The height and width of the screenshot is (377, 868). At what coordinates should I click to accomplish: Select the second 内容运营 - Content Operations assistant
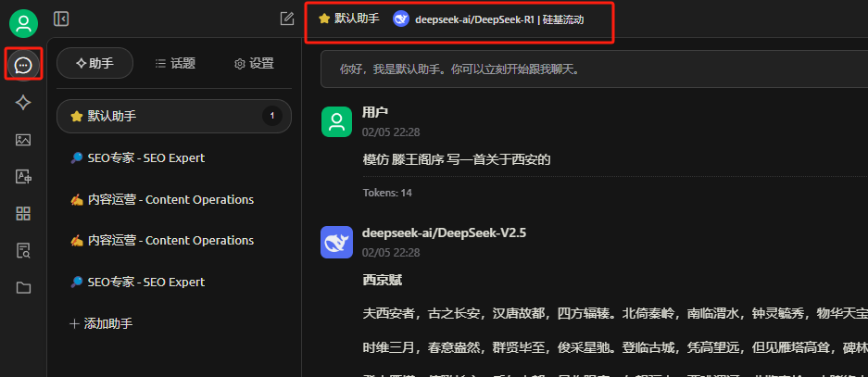(x=174, y=240)
